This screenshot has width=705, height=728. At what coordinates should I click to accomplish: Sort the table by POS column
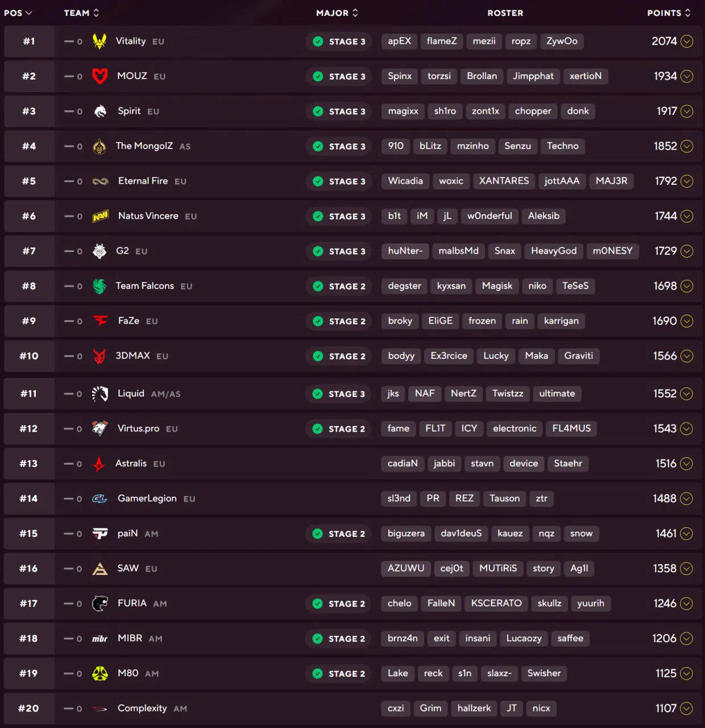click(18, 13)
